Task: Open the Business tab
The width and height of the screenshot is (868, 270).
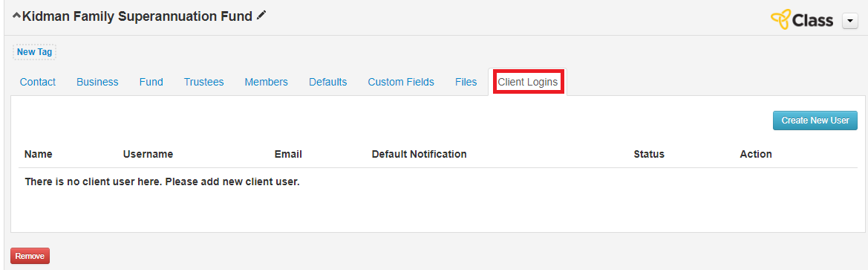Action: 97,82
